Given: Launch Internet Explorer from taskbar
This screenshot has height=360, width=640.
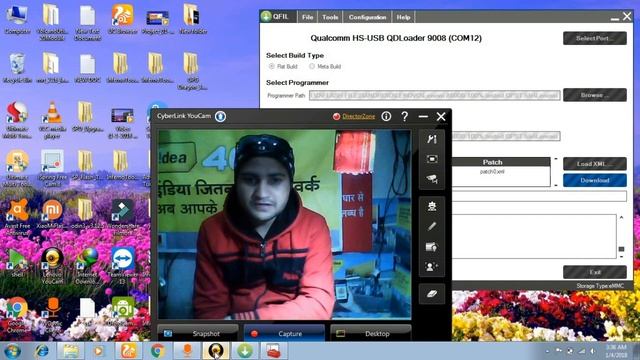Looking at the screenshot, I should [x=42, y=351].
